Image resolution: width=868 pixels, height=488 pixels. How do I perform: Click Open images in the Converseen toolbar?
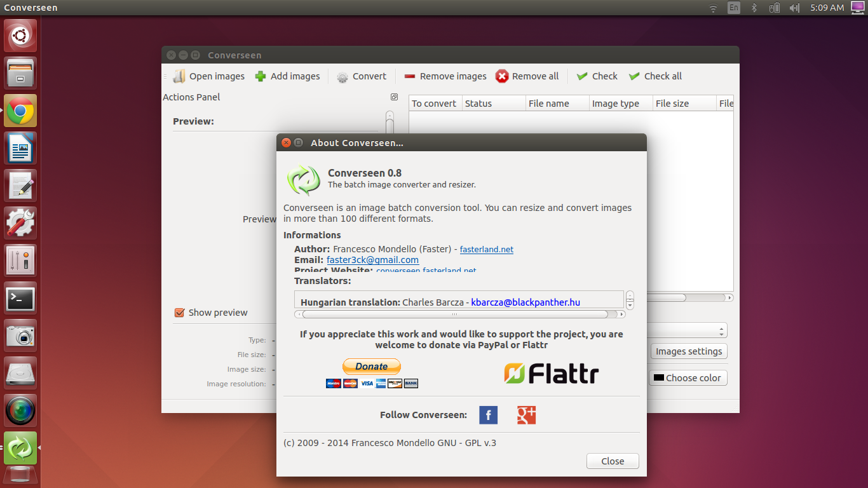pos(209,76)
